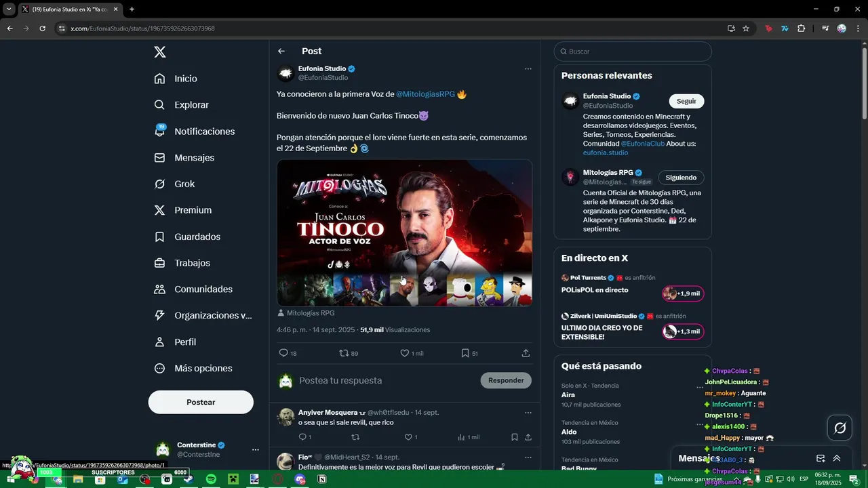Open Organizaciones verificadas in the sidebar
This screenshot has width=868, height=488.
(203, 315)
